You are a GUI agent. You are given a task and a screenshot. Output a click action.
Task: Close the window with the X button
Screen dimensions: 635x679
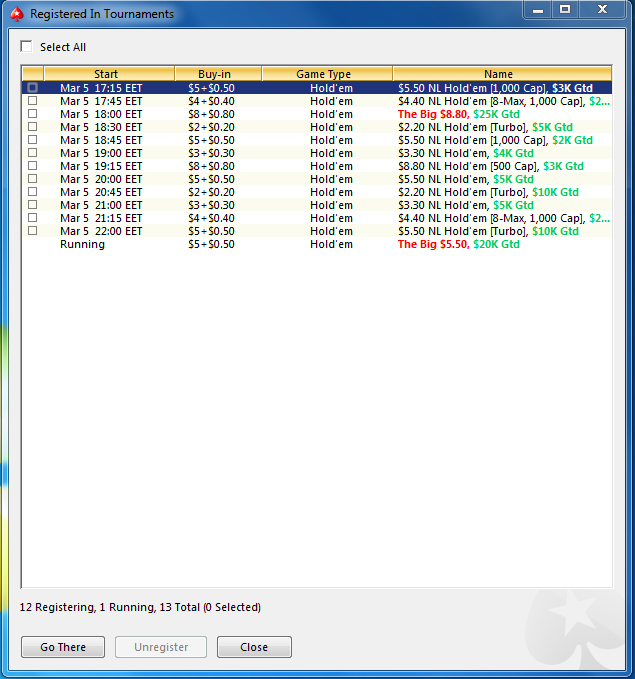[602, 10]
